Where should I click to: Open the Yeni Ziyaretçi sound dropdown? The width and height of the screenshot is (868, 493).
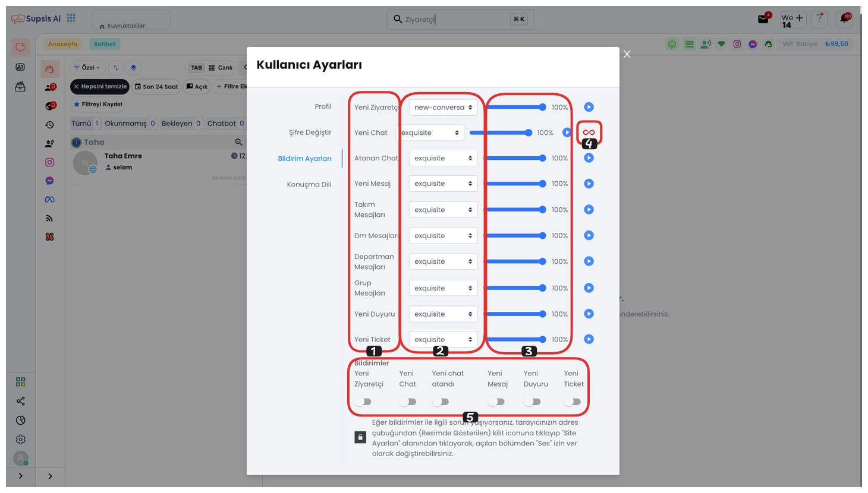[443, 108]
